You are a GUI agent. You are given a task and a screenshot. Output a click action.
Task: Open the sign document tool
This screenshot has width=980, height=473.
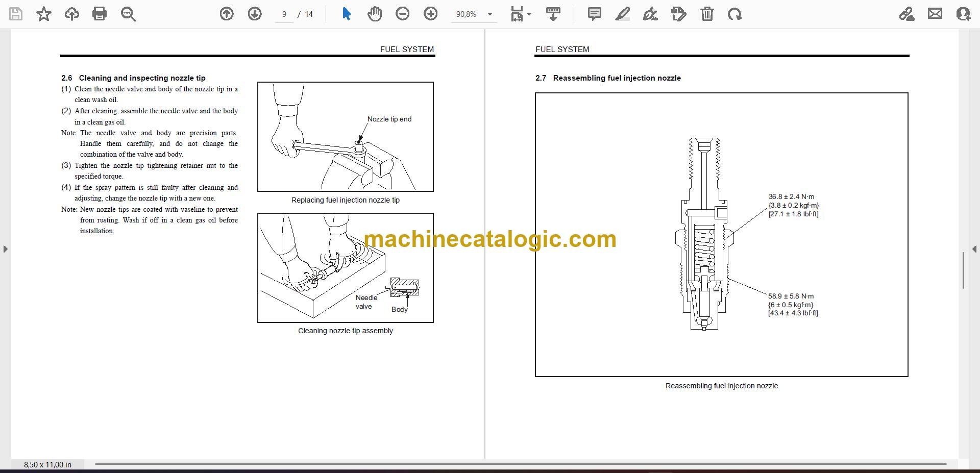(x=650, y=14)
